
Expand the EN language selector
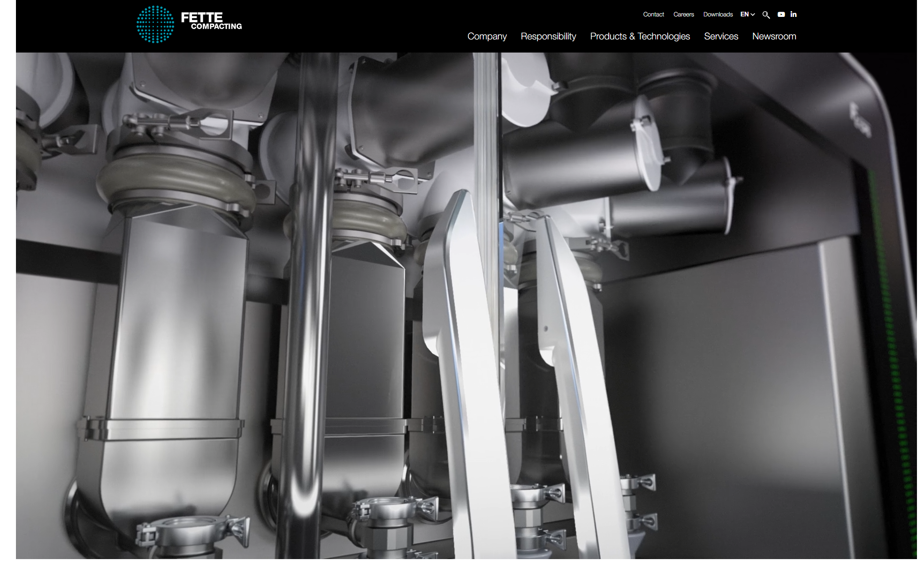(745, 15)
